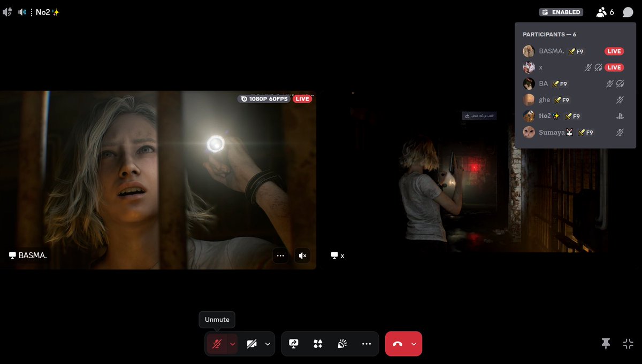Screen dimensions: 642x364
Task: Click the PlayStation icon beside No2
Action: (620, 115)
